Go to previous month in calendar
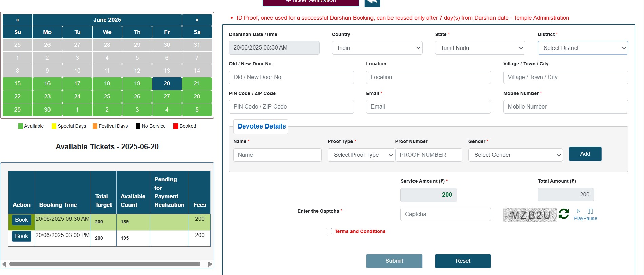The image size is (644, 275). click(17, 20)
